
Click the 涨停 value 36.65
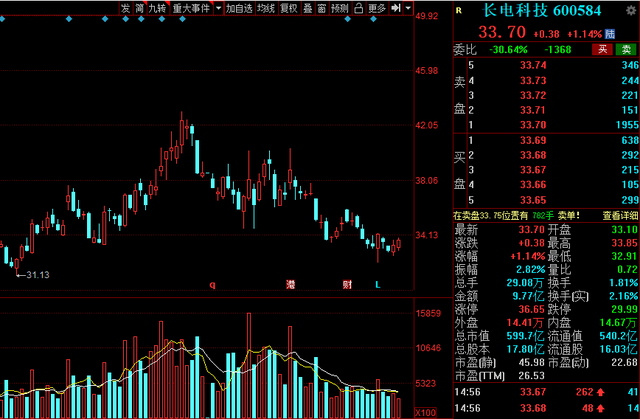(x=531, y=309)
